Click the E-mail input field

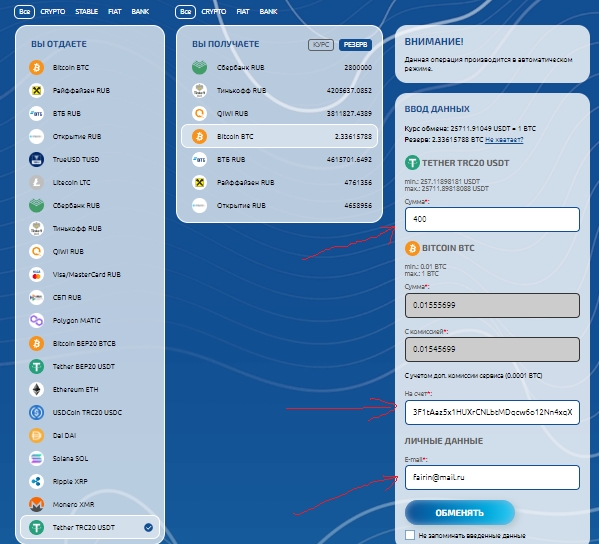click(492, 478)
